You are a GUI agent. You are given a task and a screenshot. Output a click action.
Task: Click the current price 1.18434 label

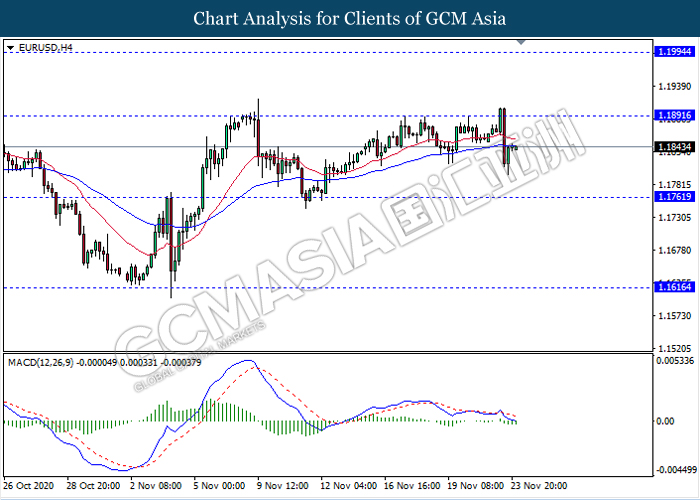pos(675,146)
